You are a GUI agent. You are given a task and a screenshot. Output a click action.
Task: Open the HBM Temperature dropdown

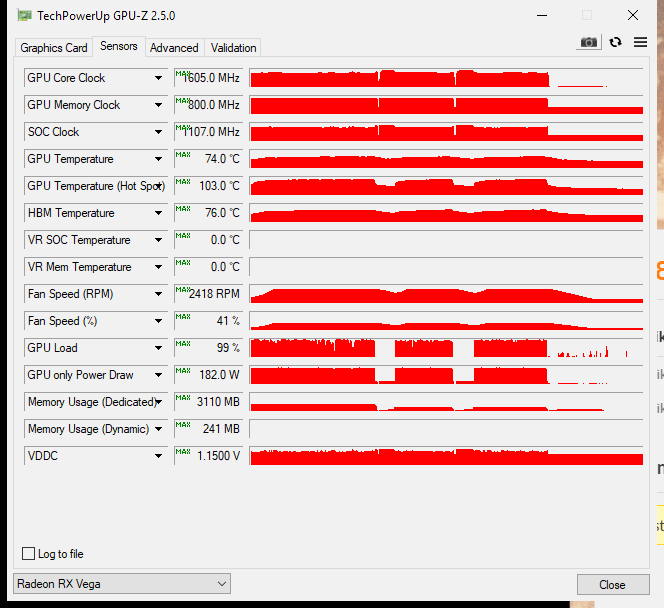(x=158, y=213)
